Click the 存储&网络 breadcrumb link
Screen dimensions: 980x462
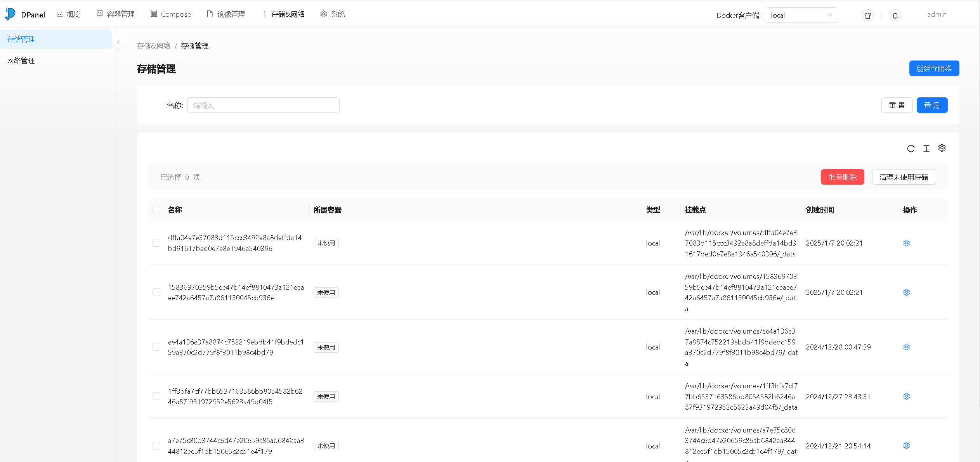(x=153, y=45)
